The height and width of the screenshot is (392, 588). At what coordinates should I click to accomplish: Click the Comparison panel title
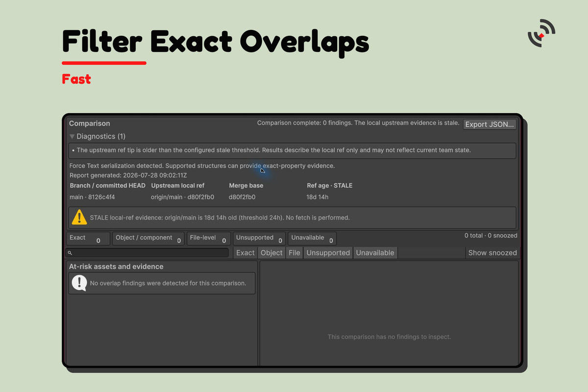[x=90, y=123]
